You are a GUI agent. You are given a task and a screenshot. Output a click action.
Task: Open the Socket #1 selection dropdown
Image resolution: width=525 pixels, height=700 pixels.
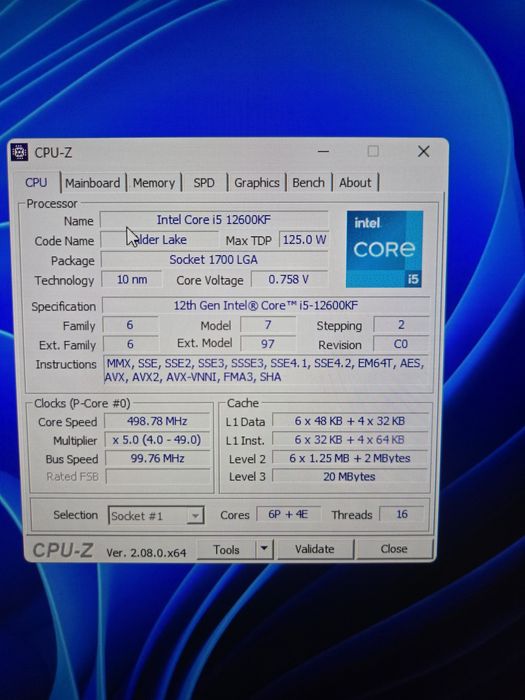coord(156,516)
